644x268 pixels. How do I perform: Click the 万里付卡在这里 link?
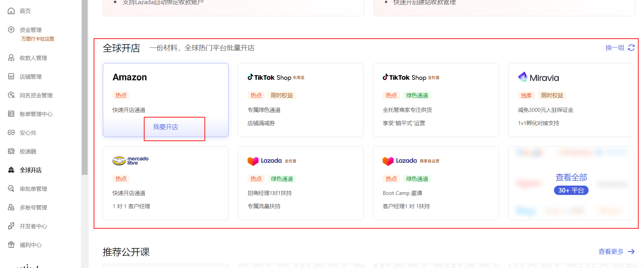pos(38,39)
